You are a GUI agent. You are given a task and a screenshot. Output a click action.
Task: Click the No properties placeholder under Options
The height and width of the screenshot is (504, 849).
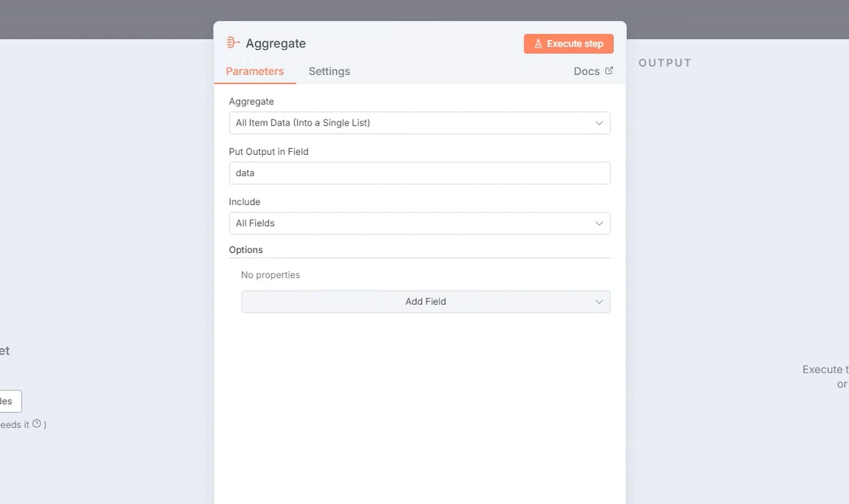point(270,274)
